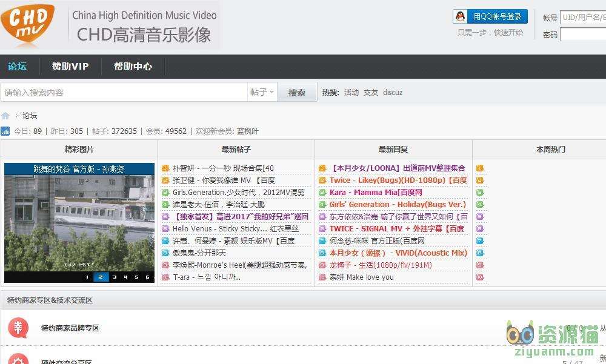Click the 交友 hot search link
606x364 pixels.
pyautogui.click(x=371, y=92)
